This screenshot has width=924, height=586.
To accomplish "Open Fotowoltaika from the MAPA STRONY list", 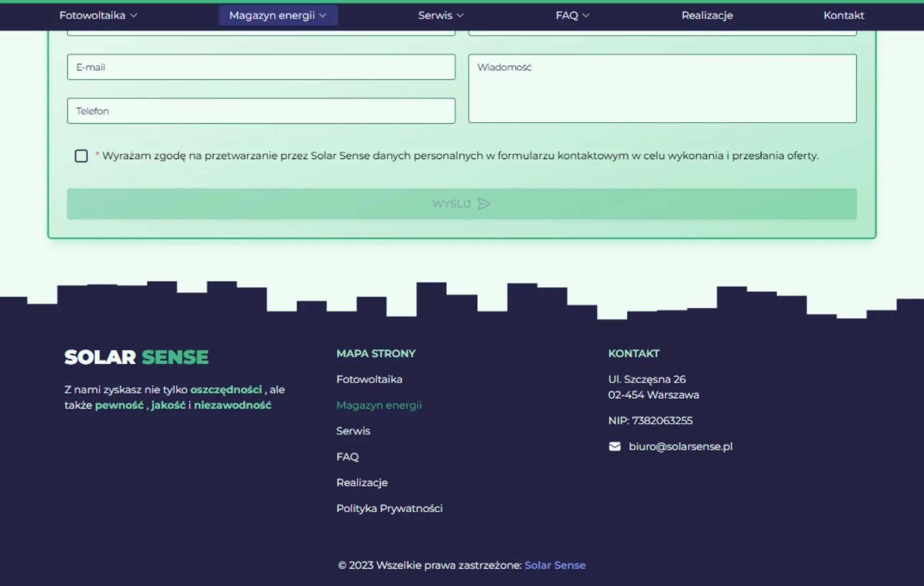I will (369, 379).
